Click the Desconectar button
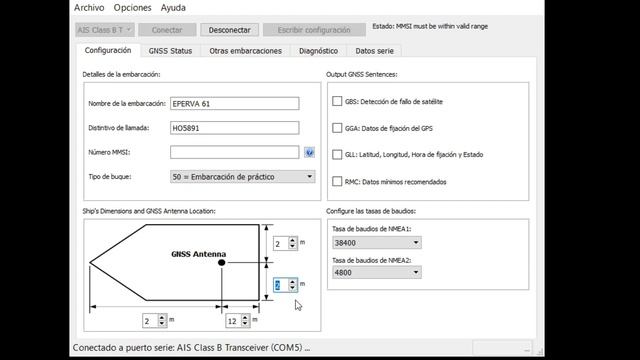This screenshot has height=360, width=640. point(229,30)
